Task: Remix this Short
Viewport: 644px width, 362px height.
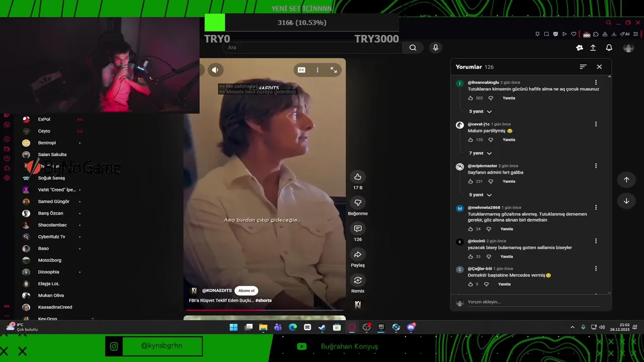Action: [358, 280]
